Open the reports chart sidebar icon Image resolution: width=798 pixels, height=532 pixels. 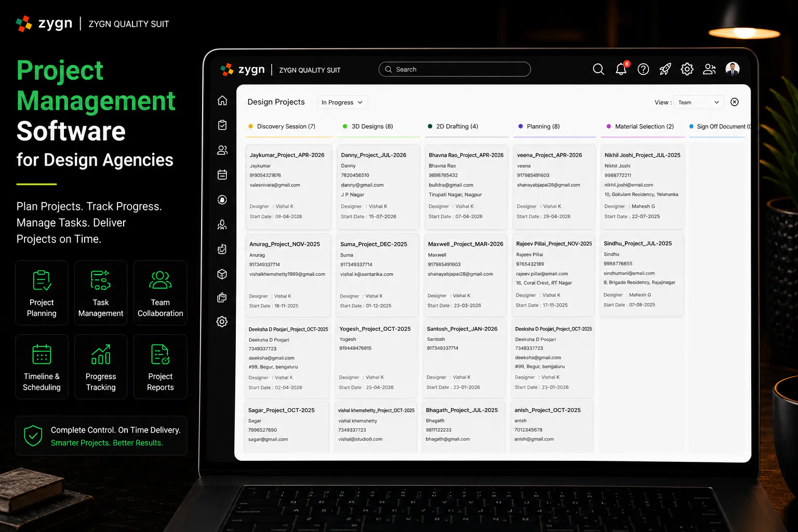point(222,249)
